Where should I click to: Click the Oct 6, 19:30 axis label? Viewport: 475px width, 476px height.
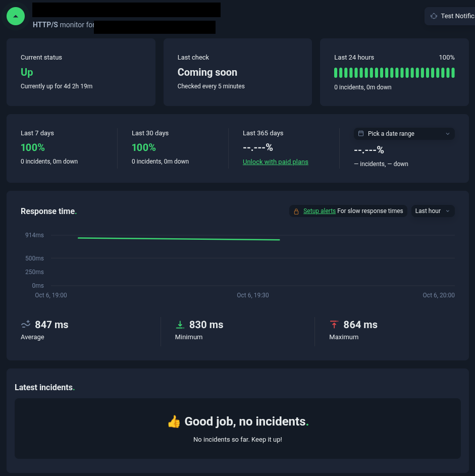pos(252,295)
